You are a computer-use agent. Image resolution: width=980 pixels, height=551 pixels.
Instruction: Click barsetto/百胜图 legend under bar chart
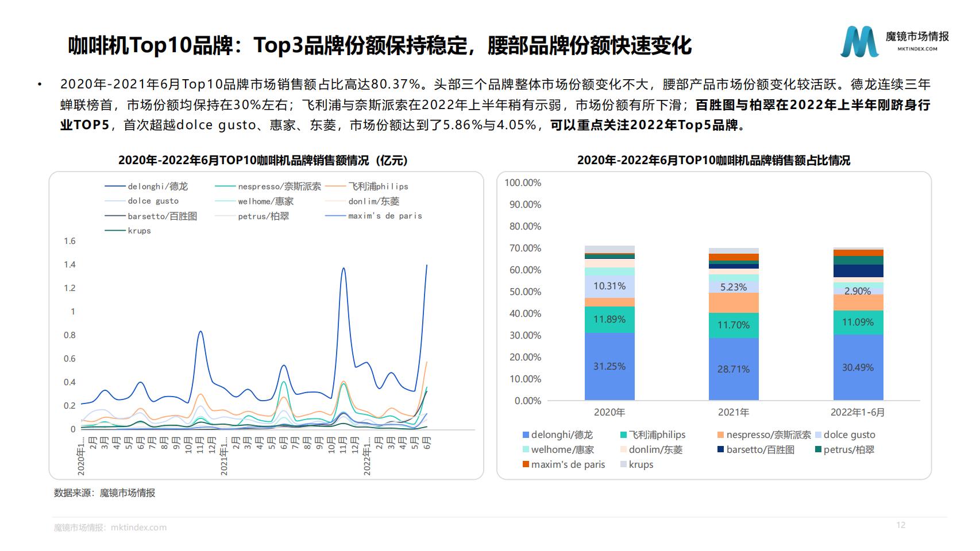756,450
